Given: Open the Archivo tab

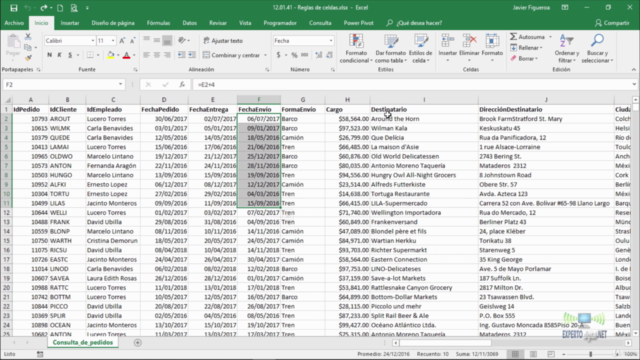Looking at the screenshot, I should pyautogui.click(x=14, y=23).
